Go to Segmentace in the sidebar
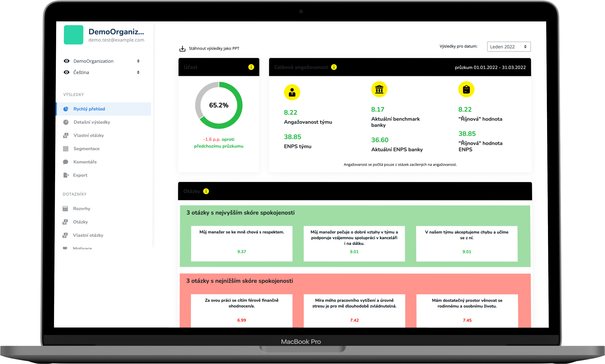The width and height of the screenshot is (605, 364). [x=86, y=149]
